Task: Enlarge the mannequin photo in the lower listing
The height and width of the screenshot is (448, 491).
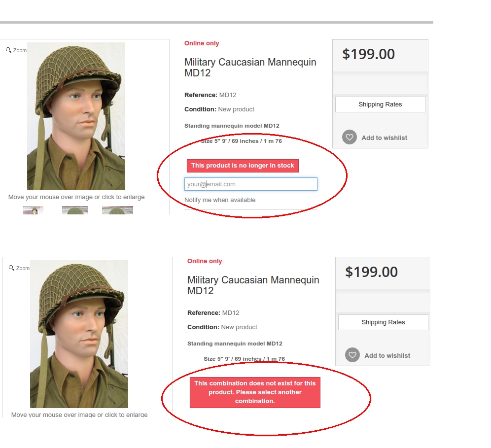Action: pyautogui.click(x=79, y=334)
